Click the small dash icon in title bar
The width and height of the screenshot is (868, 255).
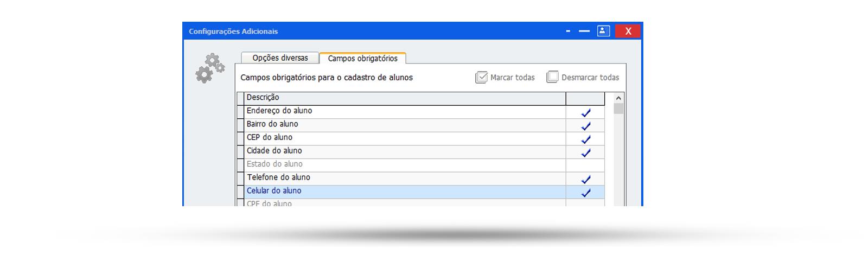(x=568, y=31)
